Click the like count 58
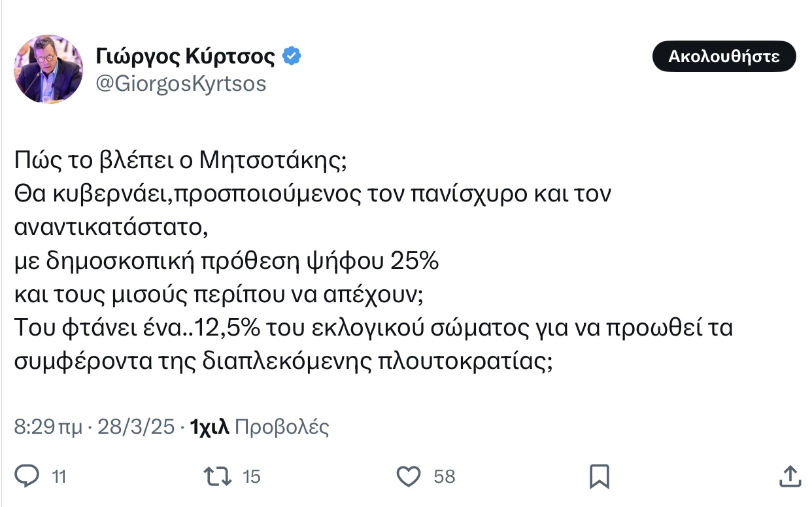The image size is (812, 507). click(x=445, y=477)
